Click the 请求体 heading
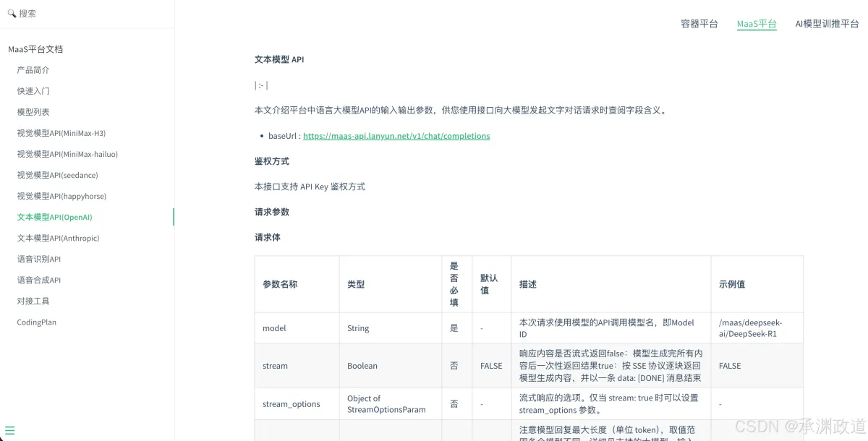The width and height of the screenshot is (868, 441). tap(268, 237)
